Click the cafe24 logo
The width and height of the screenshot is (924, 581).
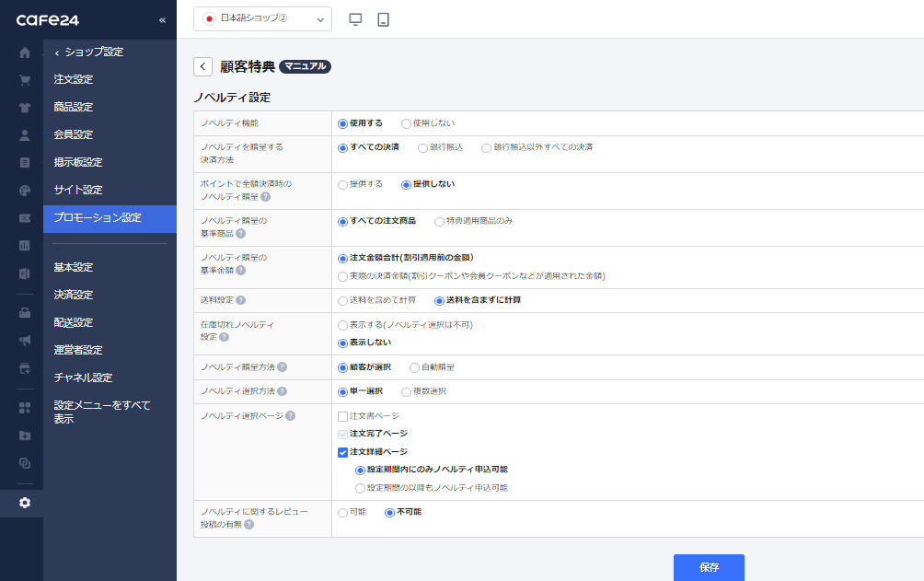pos(48,20)
